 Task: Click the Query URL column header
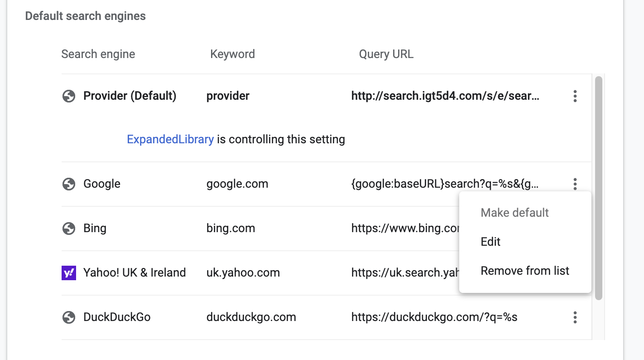click(386, 54)
